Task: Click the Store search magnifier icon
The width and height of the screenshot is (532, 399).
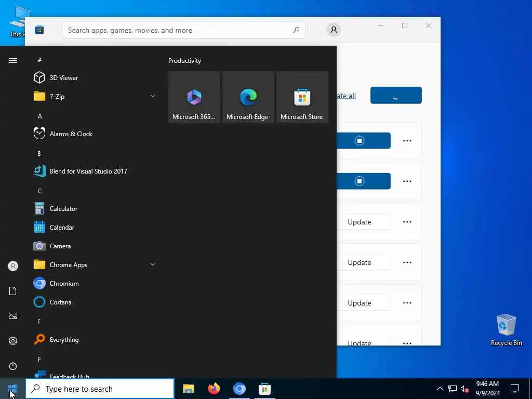Action: pos(296,30)
